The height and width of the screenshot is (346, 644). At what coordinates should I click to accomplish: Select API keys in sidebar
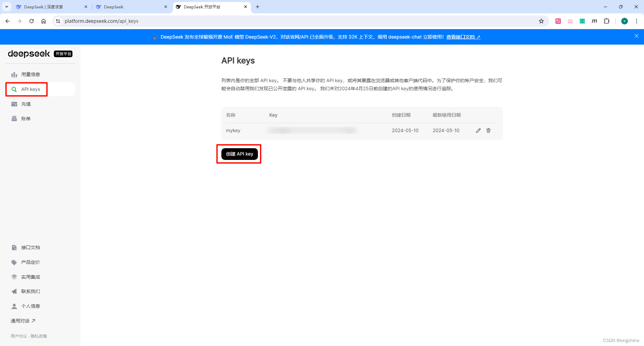pyautogui.click(x=40, y=89)
